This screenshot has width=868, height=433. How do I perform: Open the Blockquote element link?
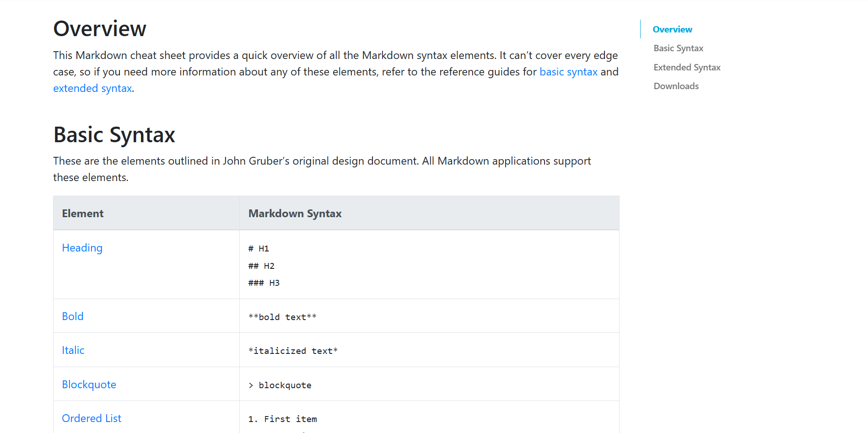89,385
